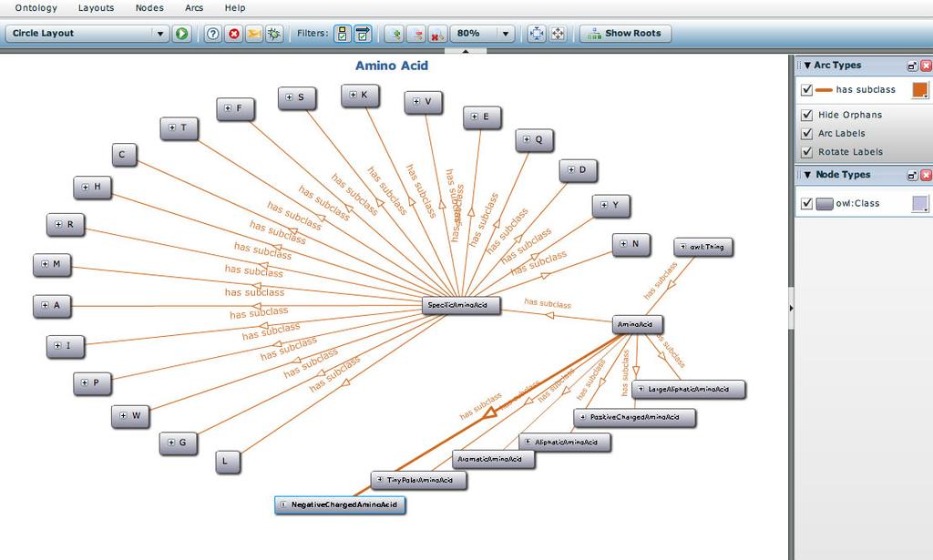Toggle the node filter icon beside Filters
933x560 pixels.
pyautogui.click(x=343, y=34)
